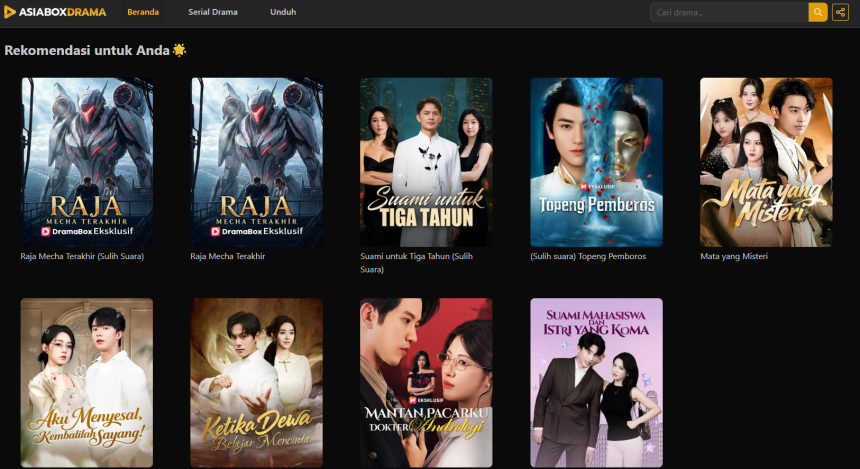Click the yellow search magnifier button

tap(817, 12)
